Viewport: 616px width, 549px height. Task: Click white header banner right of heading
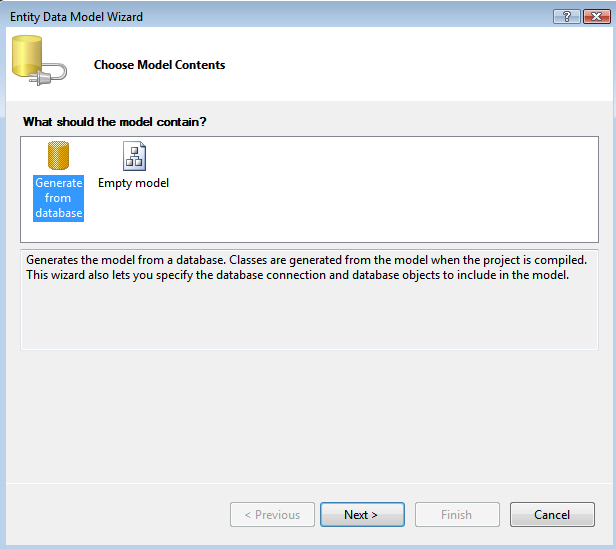pos(420,65)
